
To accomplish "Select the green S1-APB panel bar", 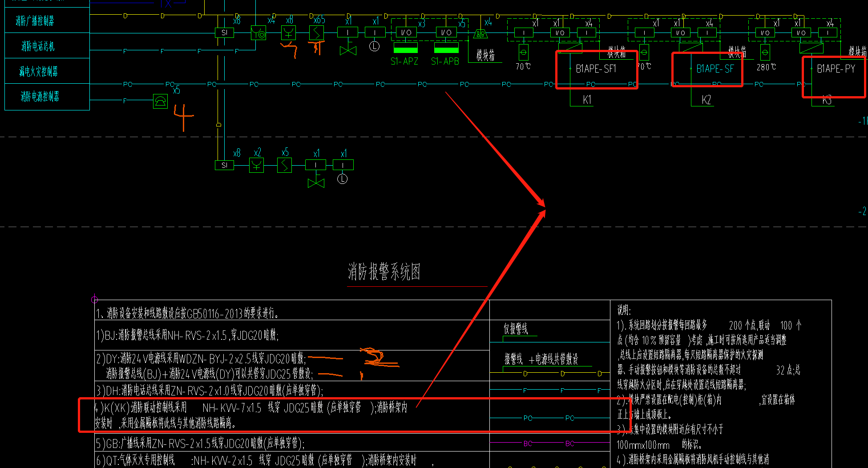I will [446, 48].
